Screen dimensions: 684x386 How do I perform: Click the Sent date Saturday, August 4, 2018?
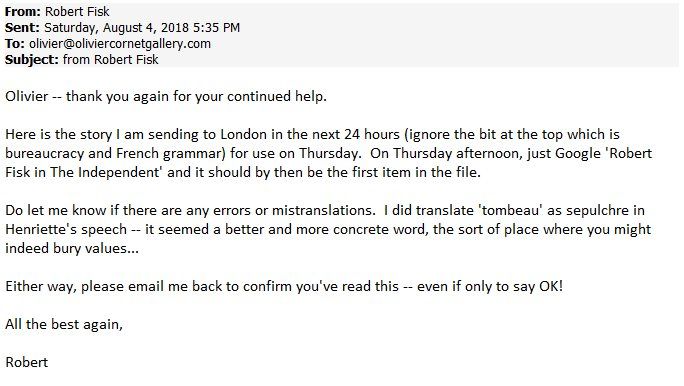(x=116, y=28)
